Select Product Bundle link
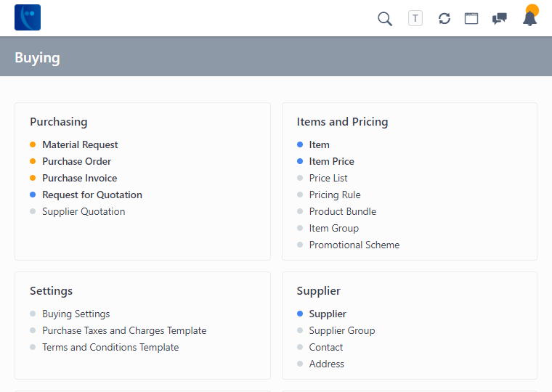The image size is (552, 392). pos(343,211)
